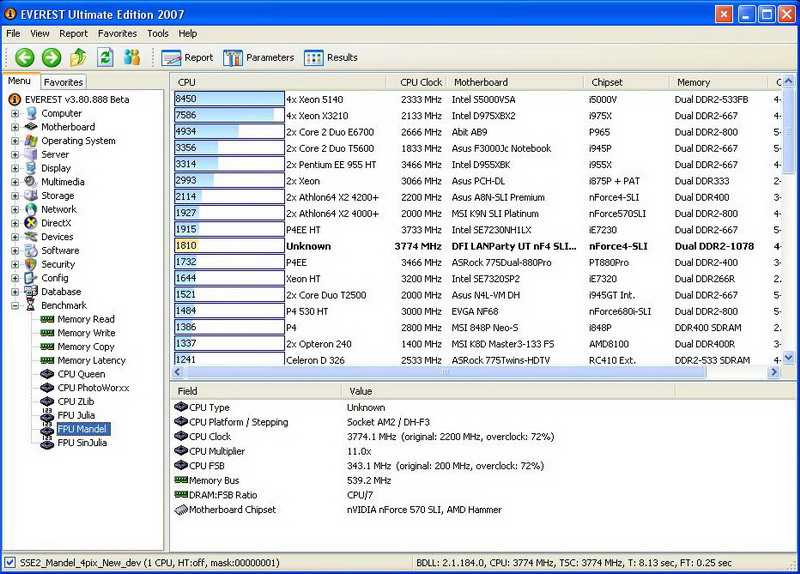Click the Memory Read RAM icon
Image resolution: width=800 pixels, height=574 pixels.
[47, 319]
